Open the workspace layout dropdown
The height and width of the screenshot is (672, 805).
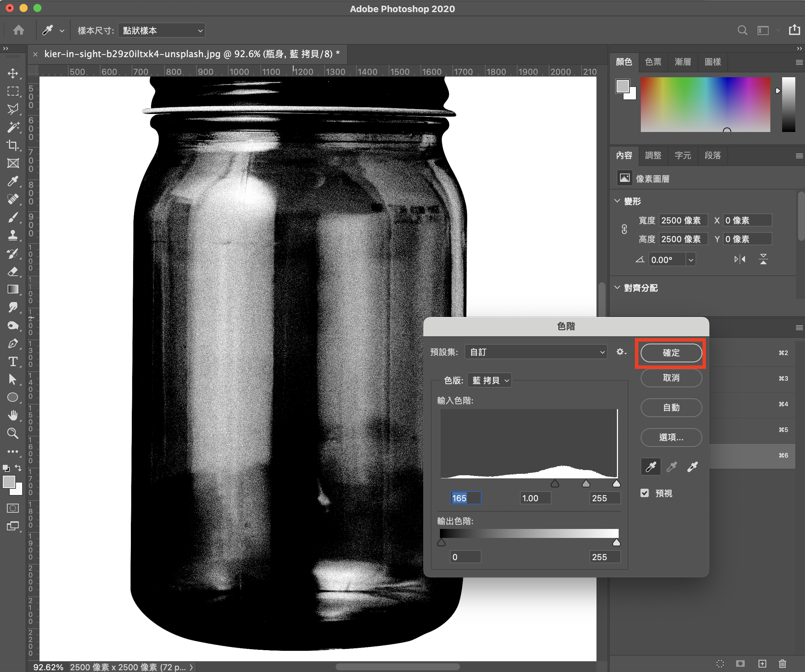click(x=778, y=30)
